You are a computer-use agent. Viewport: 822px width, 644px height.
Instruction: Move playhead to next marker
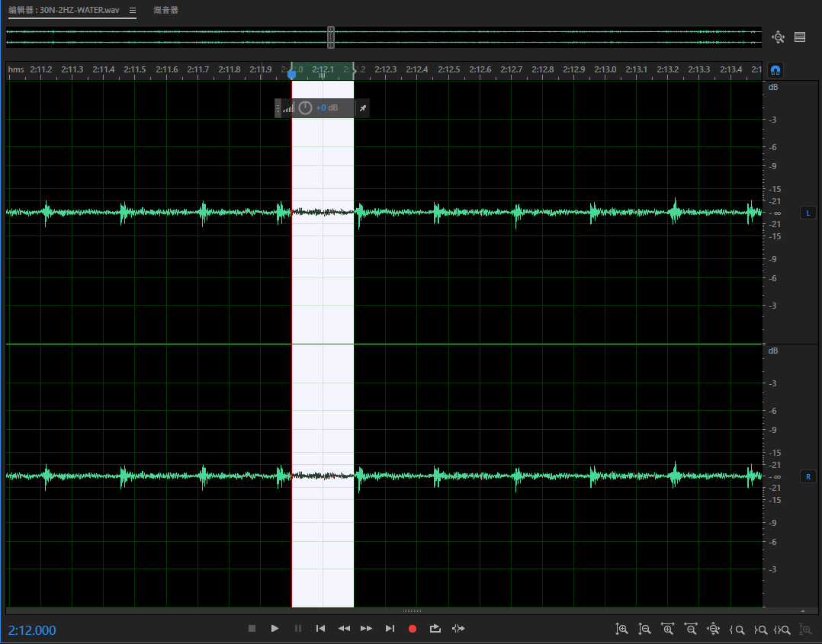pos(390,629)
